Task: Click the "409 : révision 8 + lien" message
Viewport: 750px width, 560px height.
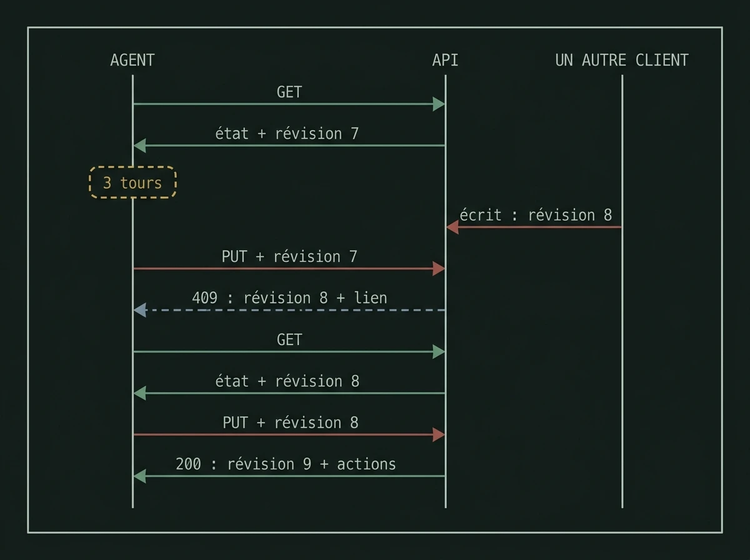Action: 289,297
